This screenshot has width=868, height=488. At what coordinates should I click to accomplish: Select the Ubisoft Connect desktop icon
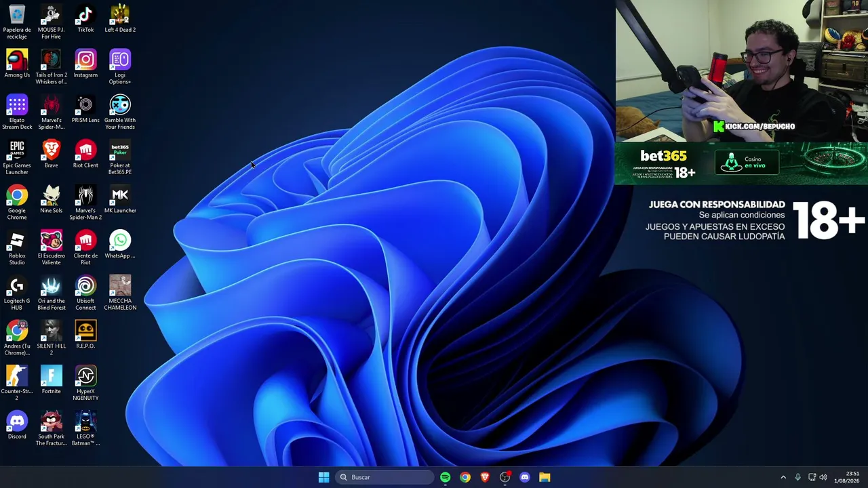click(x=85, y=293)
